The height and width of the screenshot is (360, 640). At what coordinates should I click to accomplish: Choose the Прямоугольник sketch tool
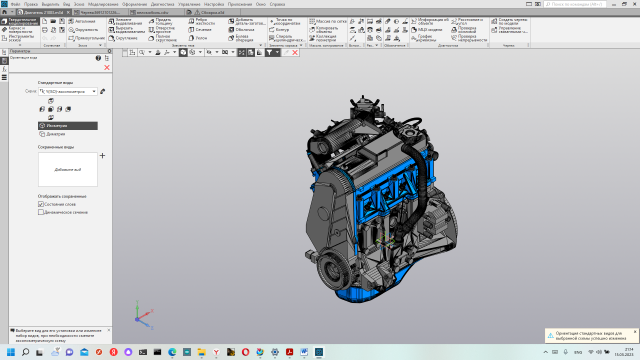coord(86,38)
